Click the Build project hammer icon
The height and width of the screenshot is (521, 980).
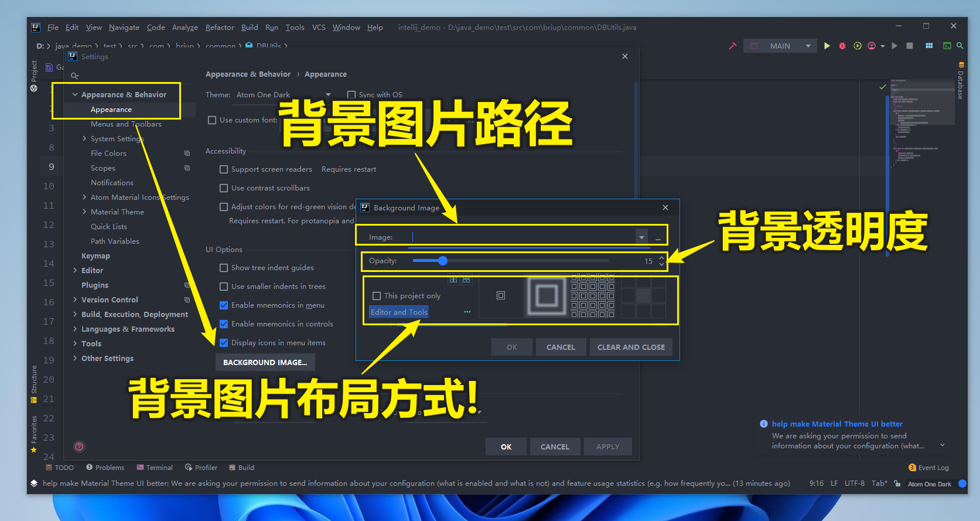tap(732, 46)
